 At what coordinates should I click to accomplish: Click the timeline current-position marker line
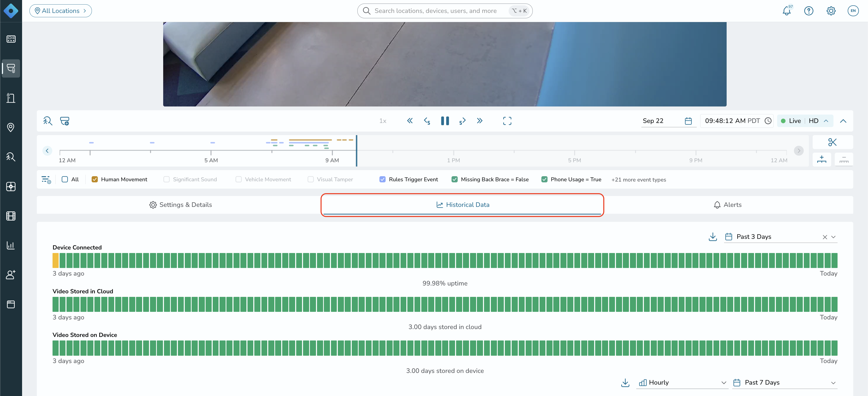tap(357, 151)
